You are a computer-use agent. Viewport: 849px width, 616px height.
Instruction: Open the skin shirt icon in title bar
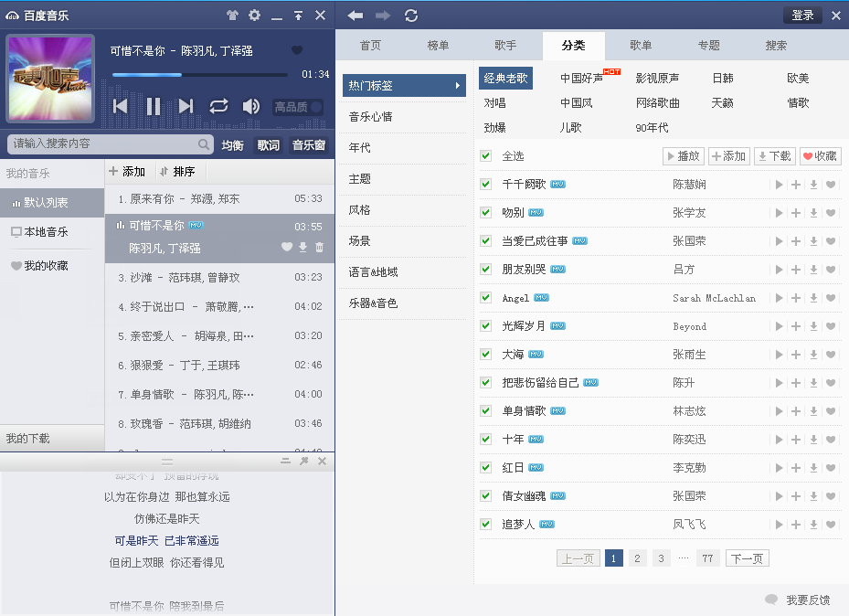pos(232,16)
